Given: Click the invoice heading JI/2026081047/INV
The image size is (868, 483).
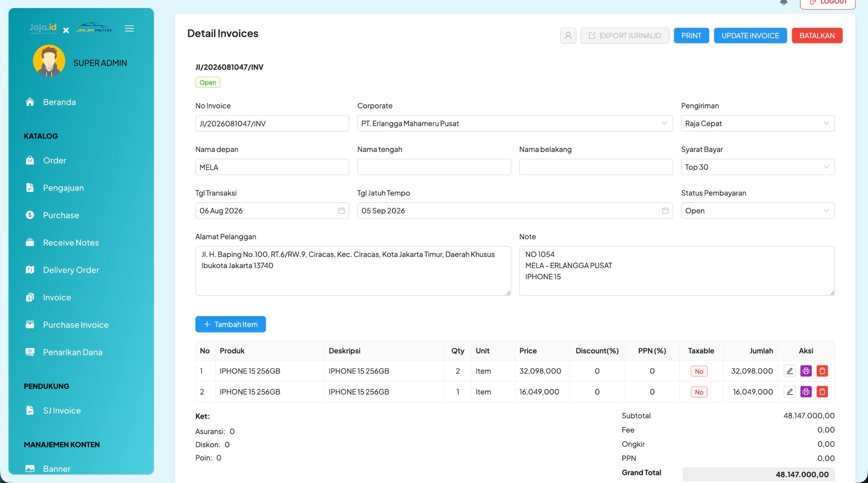Looking at the screenshot, I should pos(229,67).
